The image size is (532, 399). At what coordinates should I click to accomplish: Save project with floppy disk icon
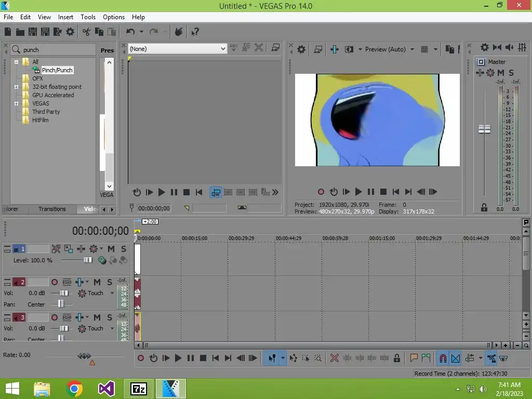[x=33, y=32]
